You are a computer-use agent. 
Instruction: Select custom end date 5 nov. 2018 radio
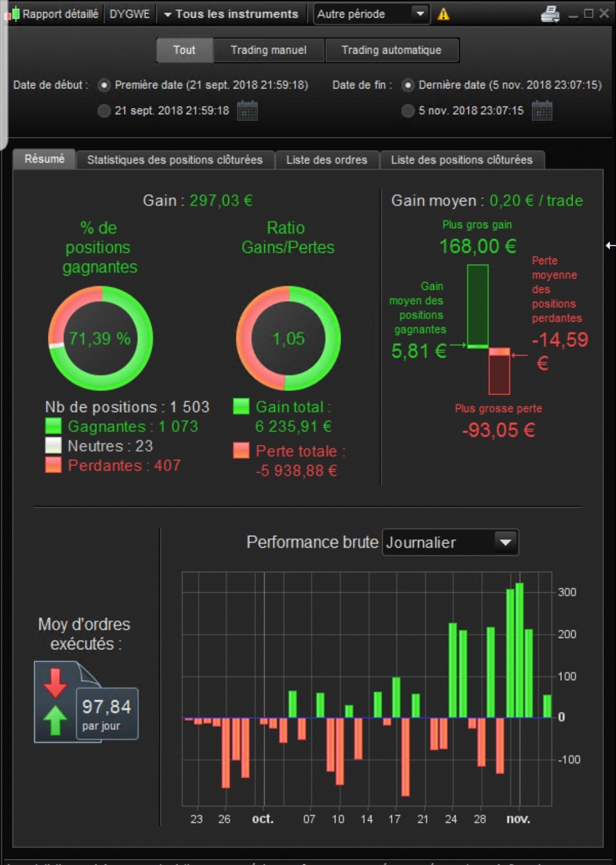[408, 111]
